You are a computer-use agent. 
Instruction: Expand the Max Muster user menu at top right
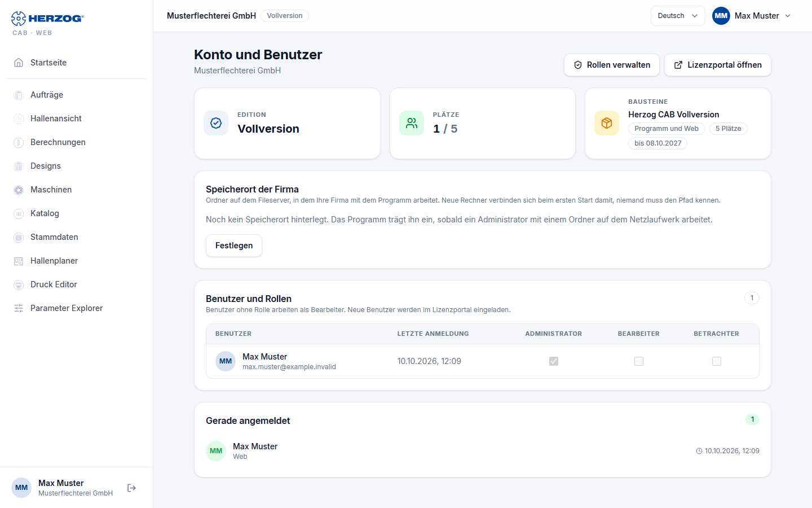coord(752,16)
